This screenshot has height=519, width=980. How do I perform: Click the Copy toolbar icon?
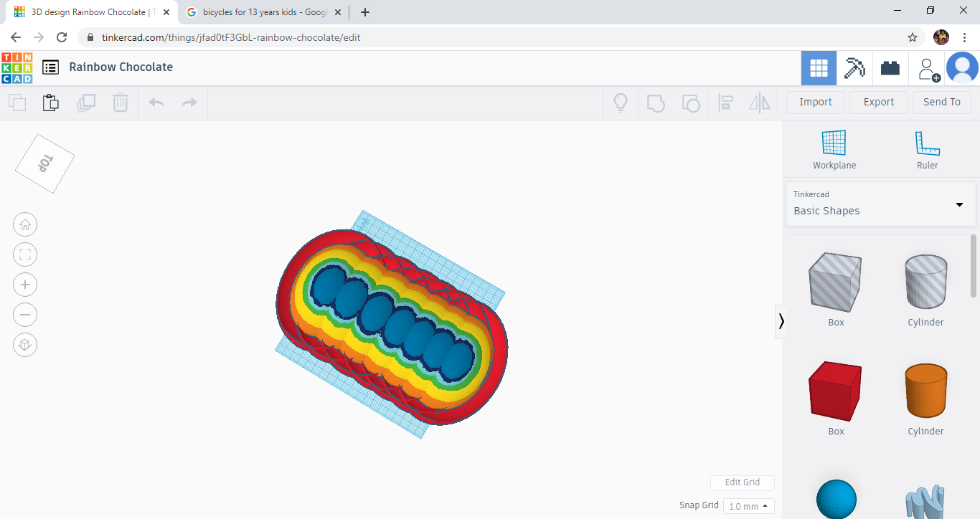click(x=17, y=103)
